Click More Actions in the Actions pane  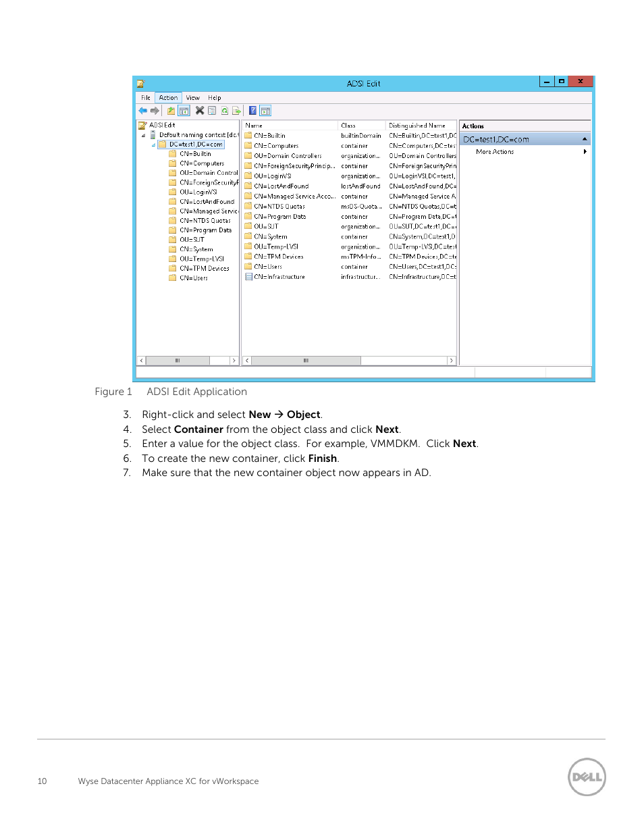pyautogui.click(x=495, y=152)
